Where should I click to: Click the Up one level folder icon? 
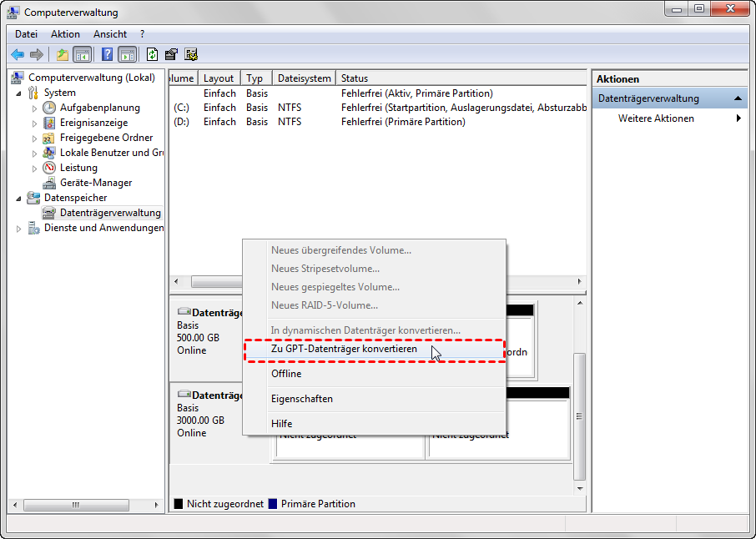click(63, 54)
